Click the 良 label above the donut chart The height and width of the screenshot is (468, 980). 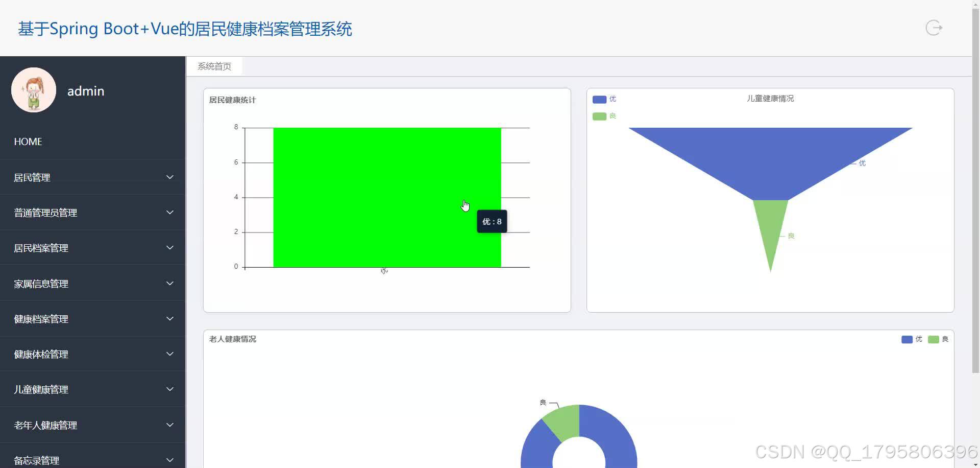pos(543,403)
